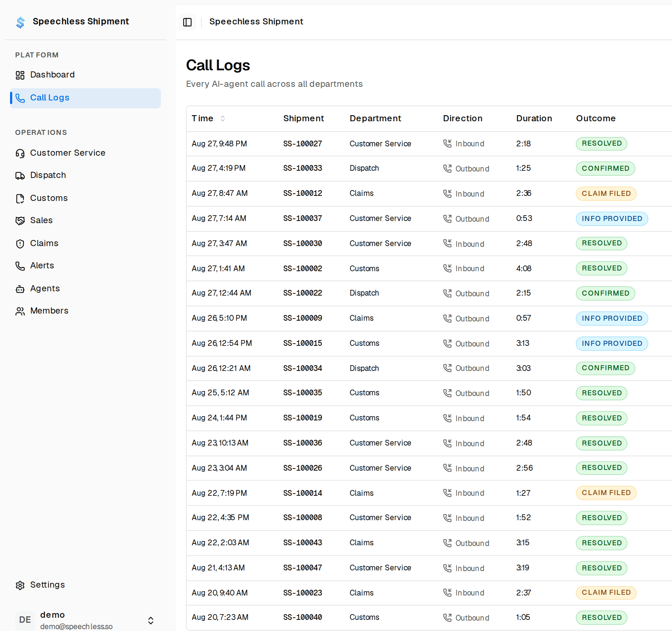672x631 pixels.
Task: Click the RESOLVED badge for SS-100030
Action: (x=602, y=243)
